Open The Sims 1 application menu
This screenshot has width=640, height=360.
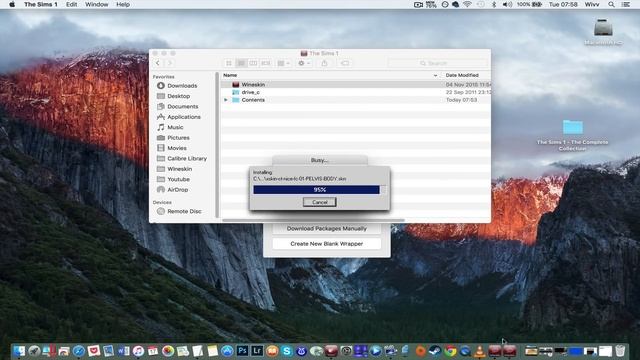40,4
